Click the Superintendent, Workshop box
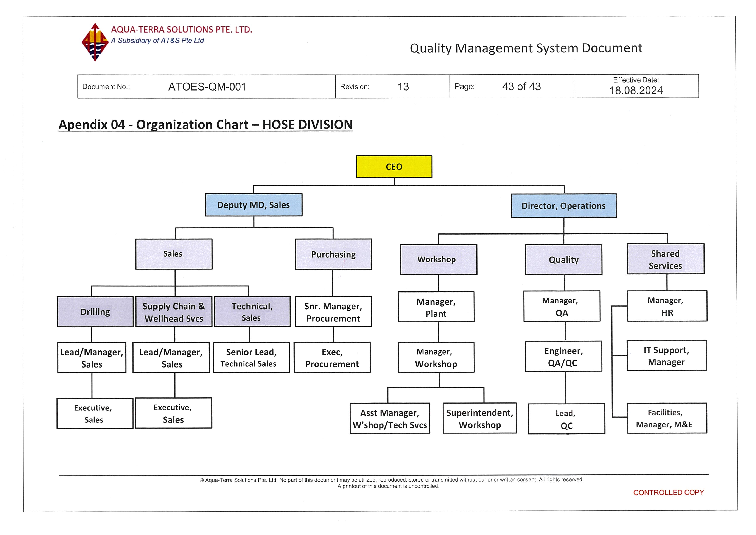756x535 pixels. [479, 418]
